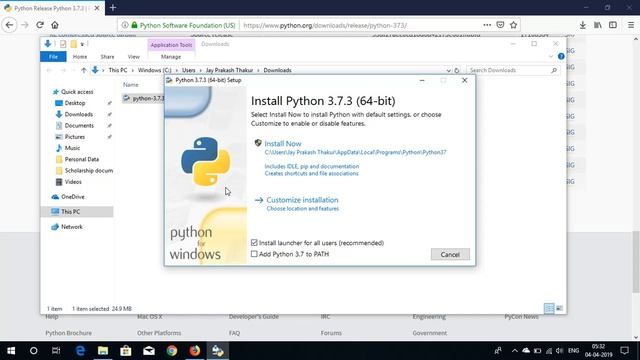
Task: Open Chrome from the taskbar
Action: [172, 351]
